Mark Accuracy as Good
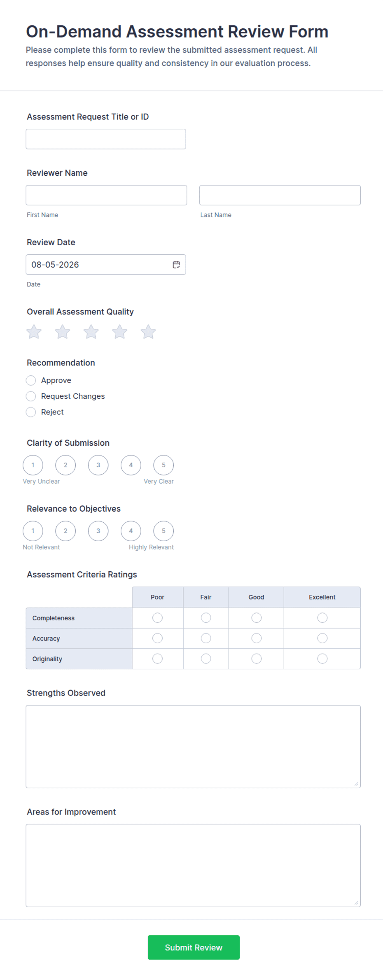This screenshot has width=383, height=980. pos(256,638)
